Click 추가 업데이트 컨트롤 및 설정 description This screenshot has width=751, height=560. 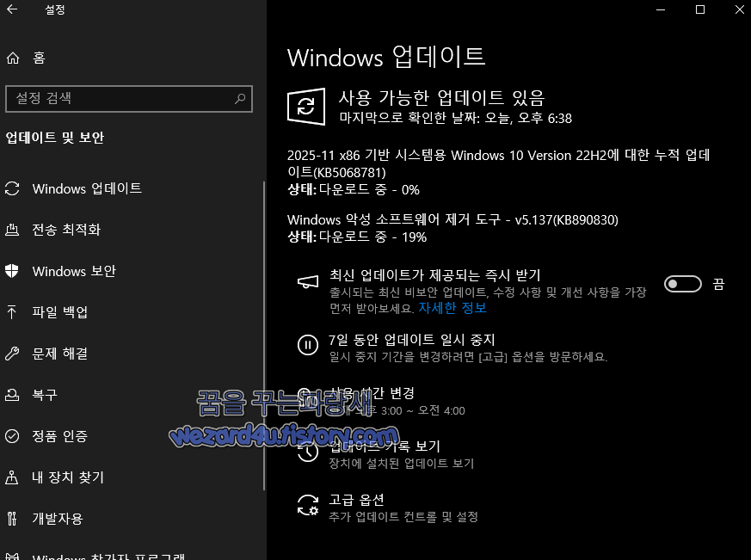[403, 517]
